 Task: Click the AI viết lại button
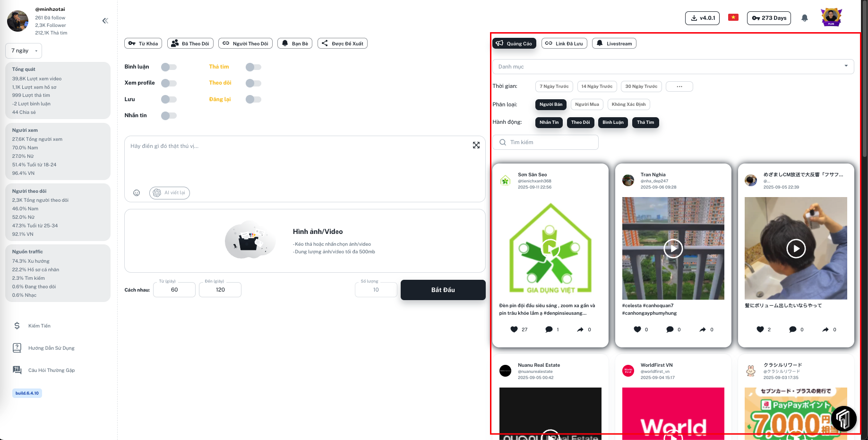pos(170,193)
